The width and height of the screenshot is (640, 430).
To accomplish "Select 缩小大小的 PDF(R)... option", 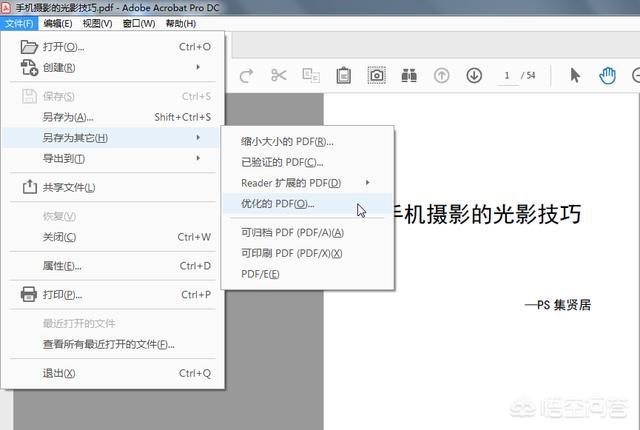I will (x=307, y=142).
